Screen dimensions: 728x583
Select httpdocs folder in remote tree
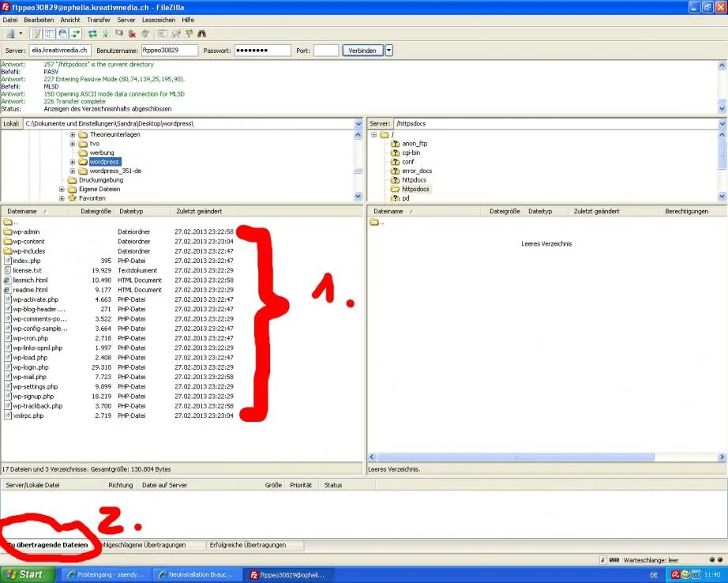click(414, 180)
